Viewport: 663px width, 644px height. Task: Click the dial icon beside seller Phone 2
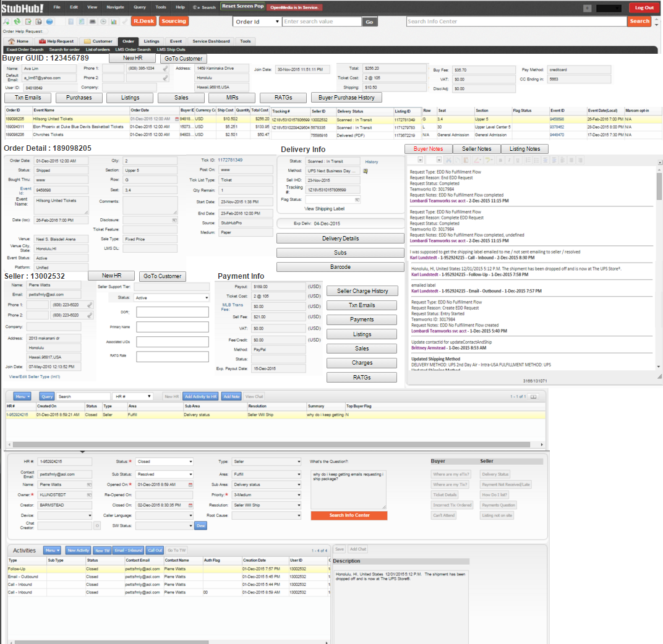coord(90,315)
